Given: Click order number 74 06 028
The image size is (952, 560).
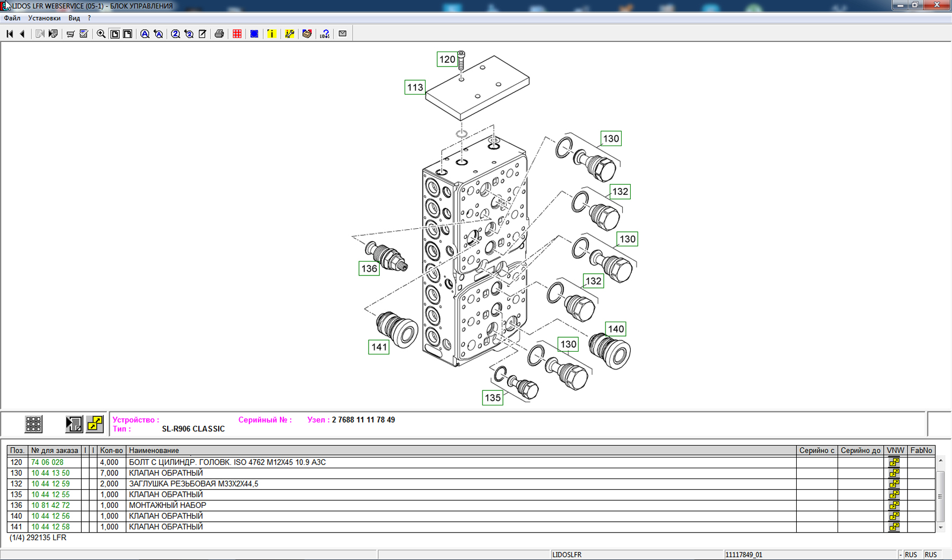Looking at the screenshot, I should 47,462.
